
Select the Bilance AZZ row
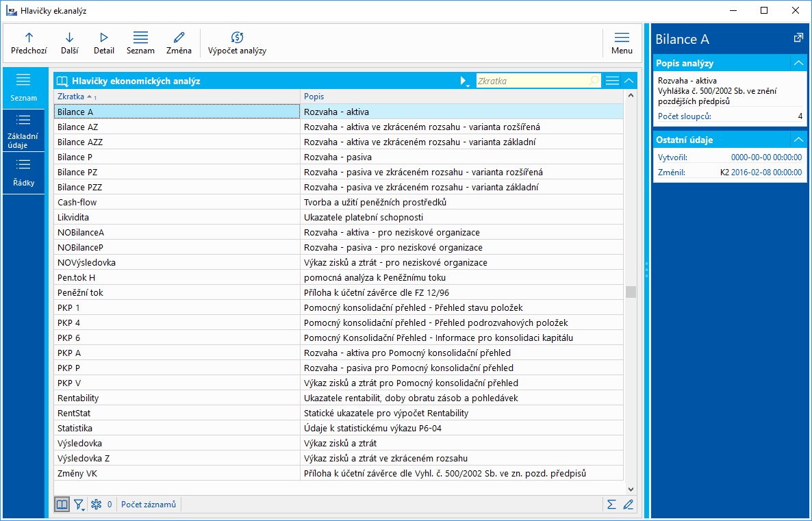[x=339, y=142]
